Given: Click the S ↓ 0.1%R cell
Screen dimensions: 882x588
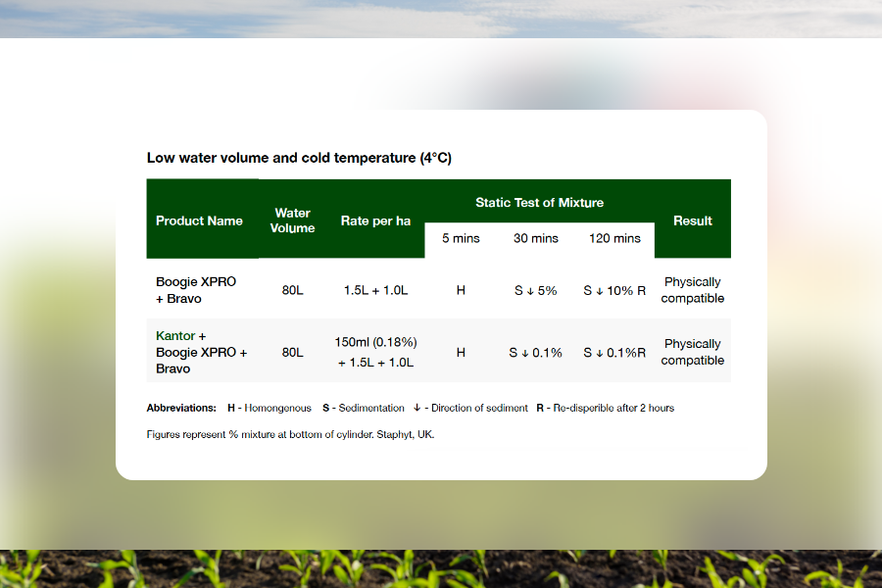Looking at the screenshot, I should point(614,353).
